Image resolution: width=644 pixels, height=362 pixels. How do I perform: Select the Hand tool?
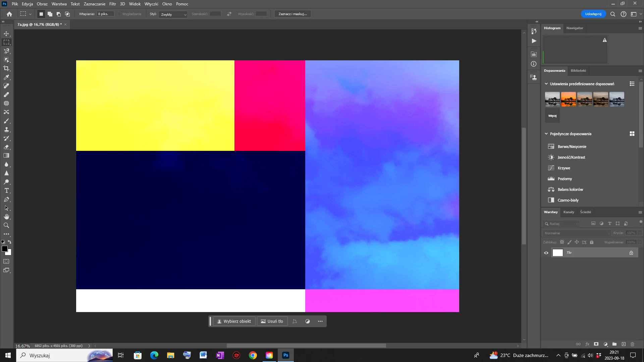click(x=6, y=217)
